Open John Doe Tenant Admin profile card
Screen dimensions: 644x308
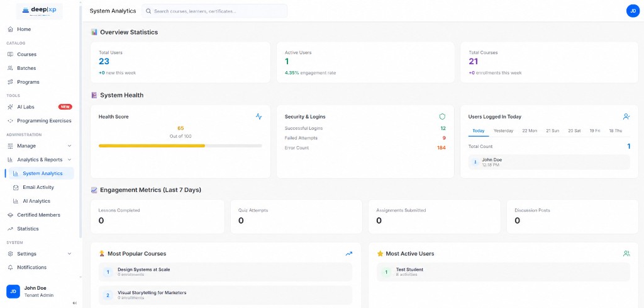(x=40, y=291)
